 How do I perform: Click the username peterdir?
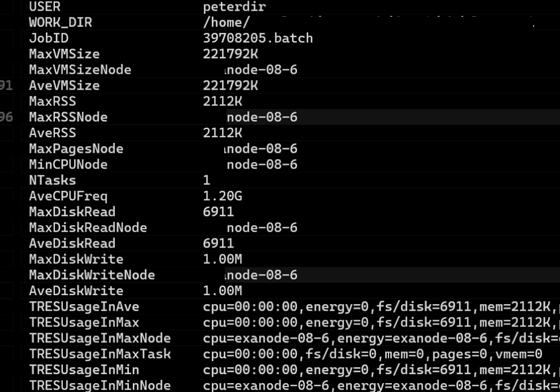[x=234, y=7]
